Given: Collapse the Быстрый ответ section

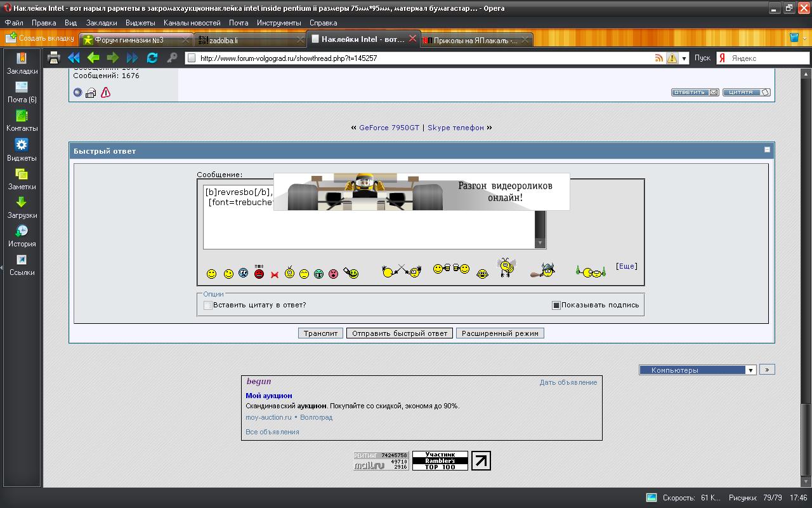Looking at the screenshot, I should [767, 150].
